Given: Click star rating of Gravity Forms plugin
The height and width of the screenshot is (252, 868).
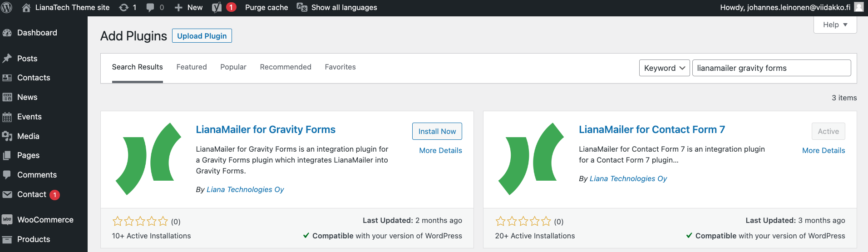Looking at the screenshot, I should click(x=140, y=222).
